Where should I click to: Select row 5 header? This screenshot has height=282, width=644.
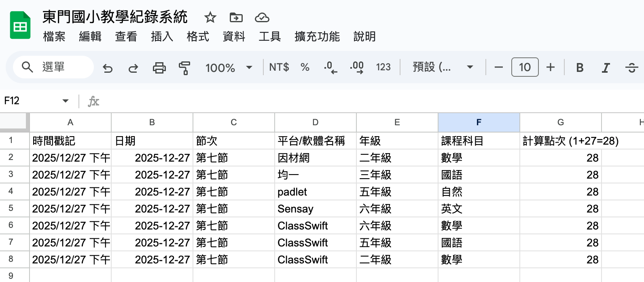(x=15, y=208)
